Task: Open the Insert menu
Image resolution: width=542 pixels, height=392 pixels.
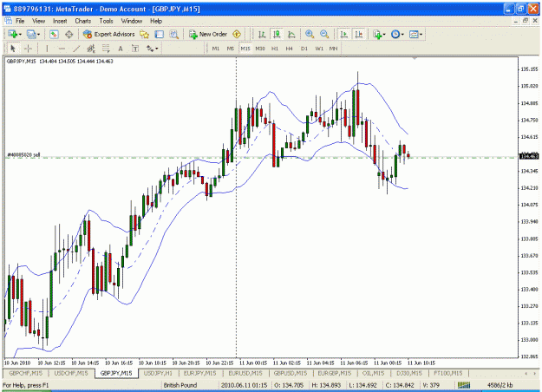Action: point(60,21)
